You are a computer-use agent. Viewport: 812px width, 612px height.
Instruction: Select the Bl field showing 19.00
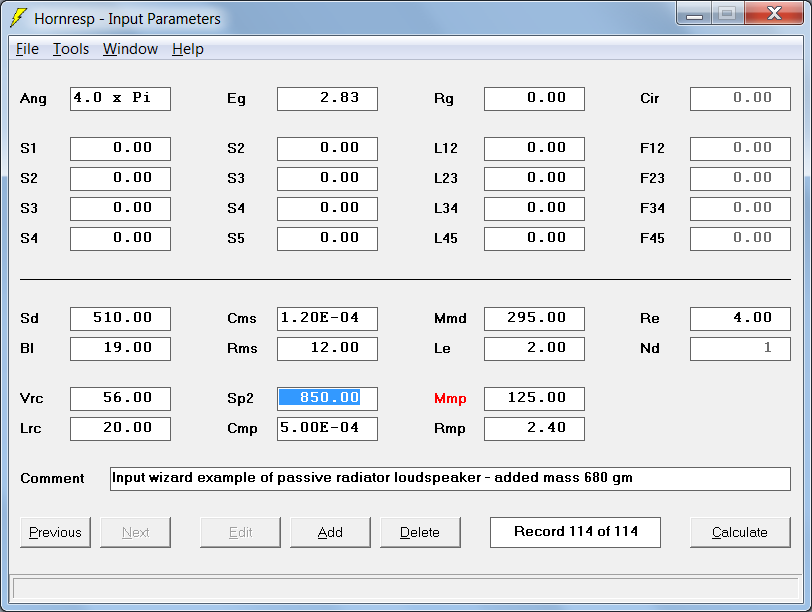(120, 349)
